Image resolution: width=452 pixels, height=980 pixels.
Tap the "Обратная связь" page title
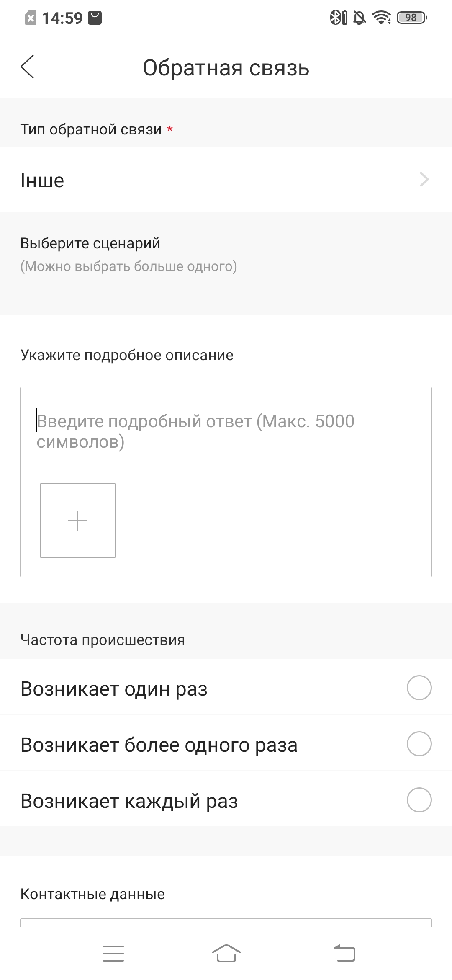pos(226,67)
